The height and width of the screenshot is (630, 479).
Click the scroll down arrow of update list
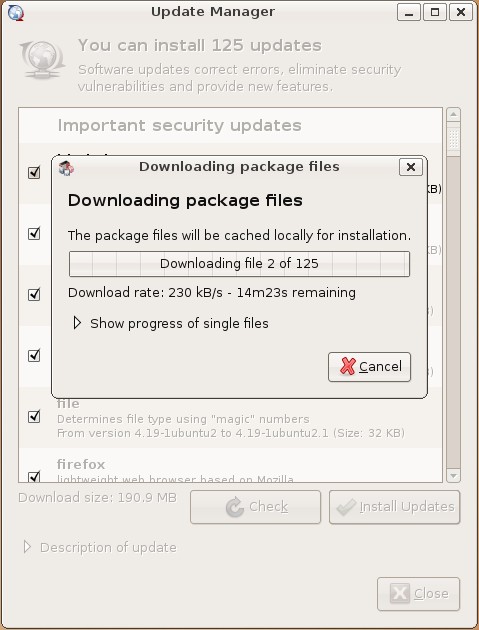[453, 476]
